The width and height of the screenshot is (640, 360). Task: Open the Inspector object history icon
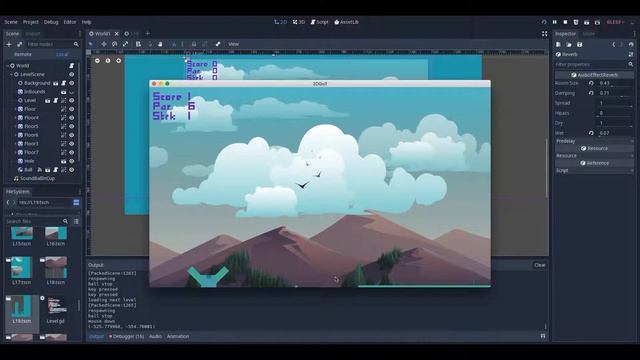pyautogui.click(x=631, y=44)
